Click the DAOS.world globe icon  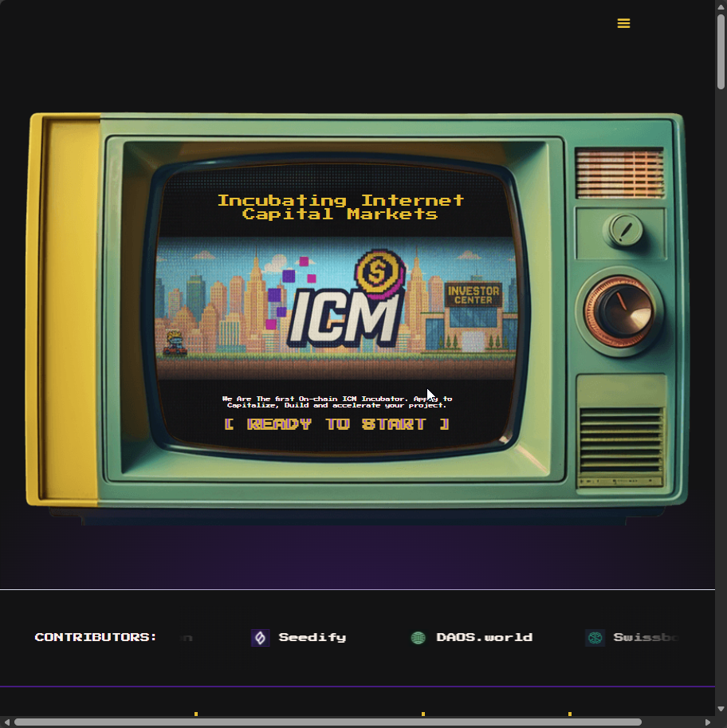point(418,638)
